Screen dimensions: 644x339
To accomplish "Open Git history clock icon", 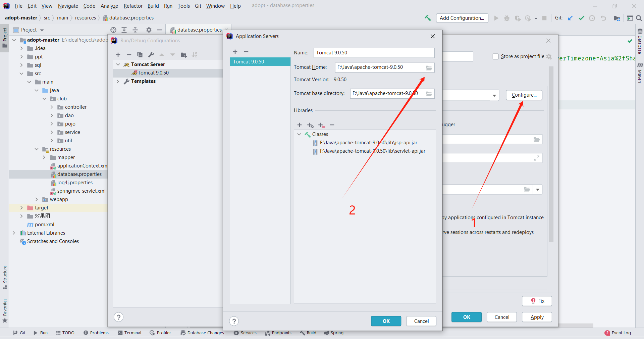I will pyautogui.click(x=592, y=18).
